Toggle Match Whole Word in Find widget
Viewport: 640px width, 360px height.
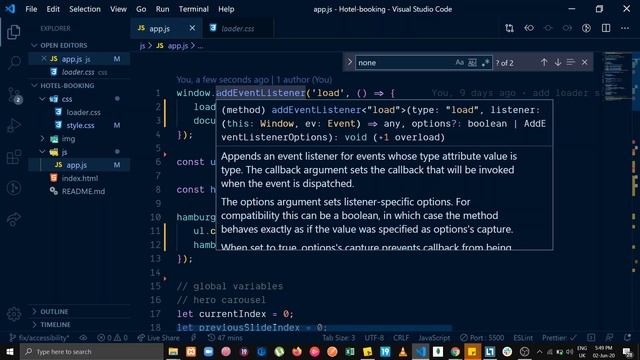tap(472, 62)
